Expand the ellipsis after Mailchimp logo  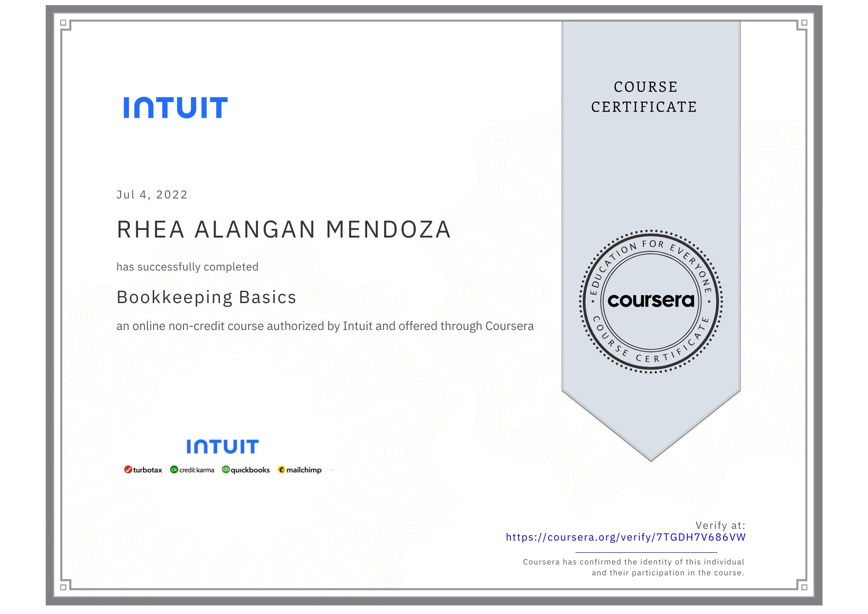(332, 470)
